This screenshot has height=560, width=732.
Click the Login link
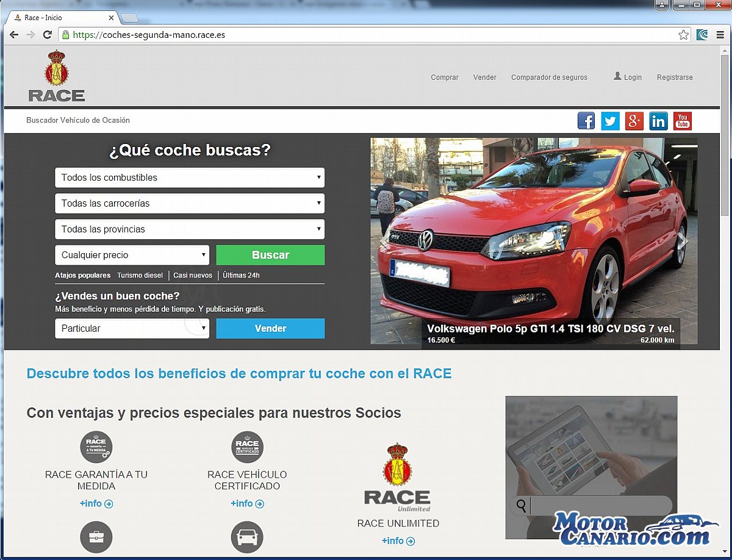tap(628, 77)
